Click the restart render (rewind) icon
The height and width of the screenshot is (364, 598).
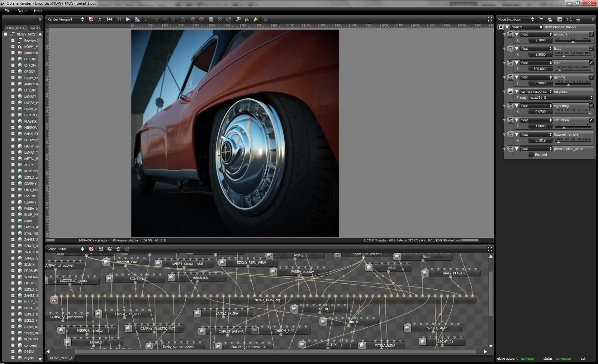click(110, 19)
